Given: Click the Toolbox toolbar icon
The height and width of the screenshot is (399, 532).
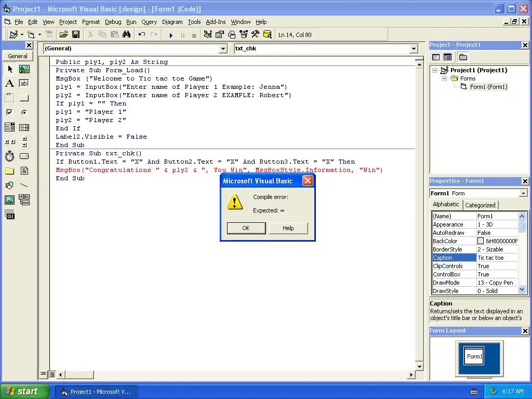Looking at the screenshot, I should click(255, 35).
